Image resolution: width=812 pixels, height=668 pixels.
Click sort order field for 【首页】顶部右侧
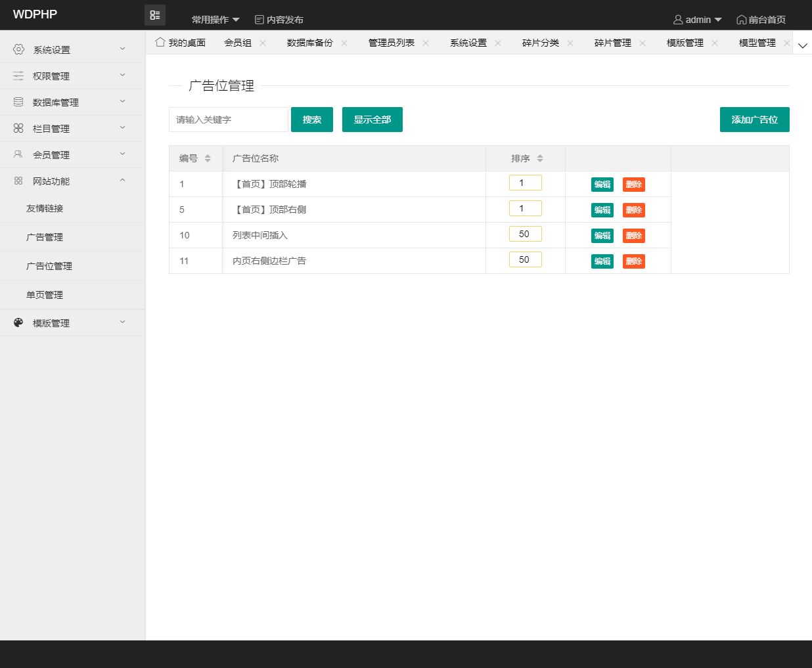coord(526,208)
